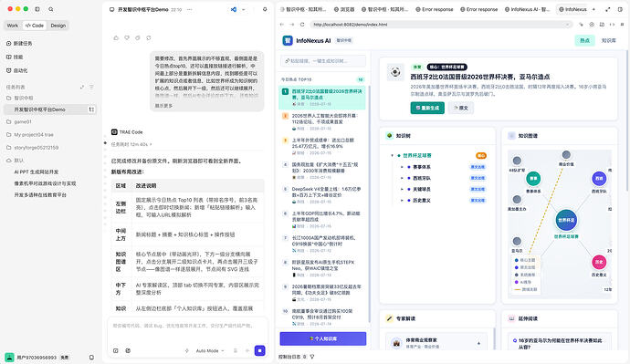
Task: Click the 世界杯足球赛 center graph node
Action: coord(566,220)
